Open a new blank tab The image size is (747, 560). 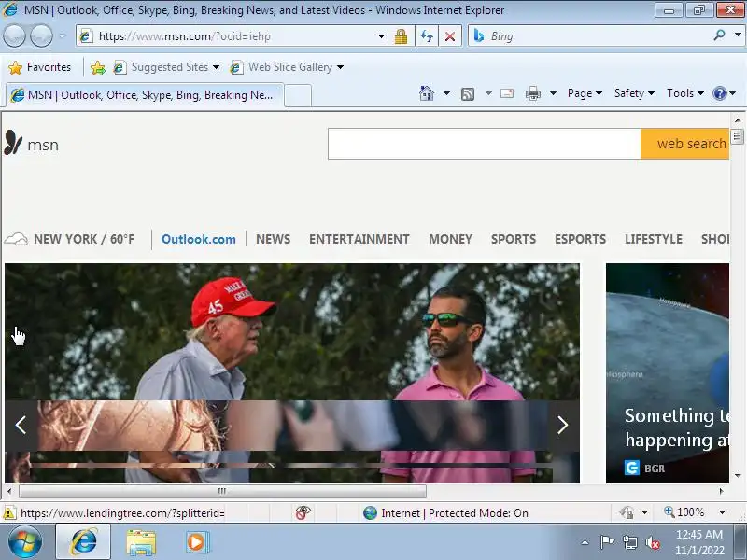click(298, 95)
